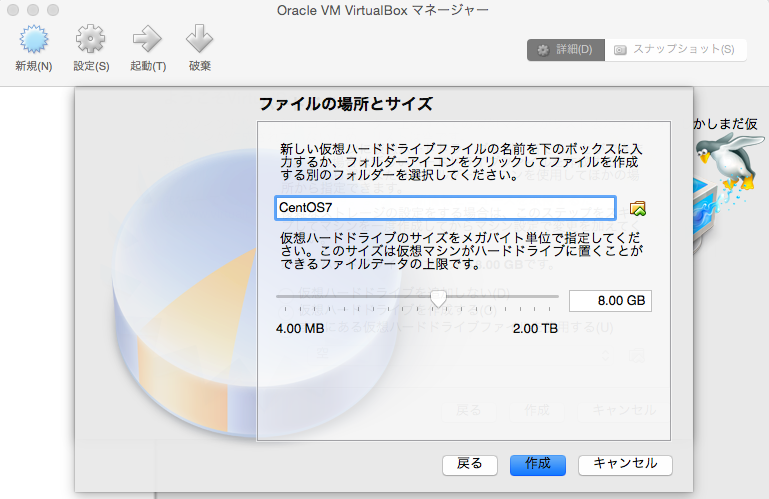Image resolution: width=769 pixels, height=499 pixels.
Task: Click the 4.00 MB minimum label
Action: coord(300,329)
